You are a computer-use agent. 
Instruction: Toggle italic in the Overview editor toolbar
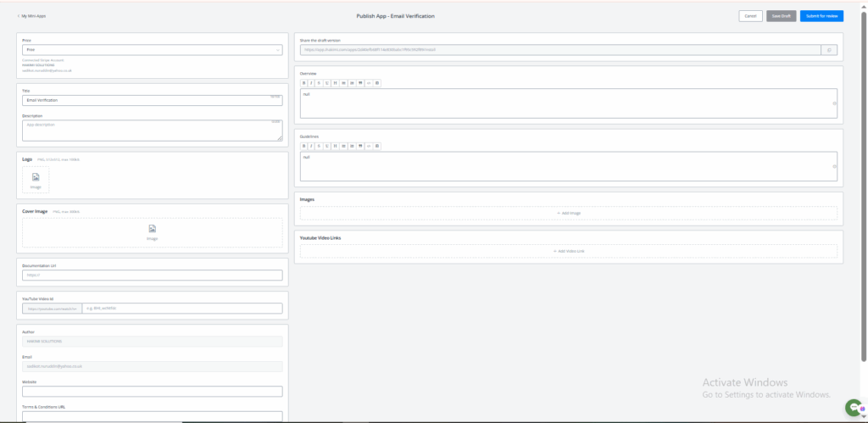point(312,83)
